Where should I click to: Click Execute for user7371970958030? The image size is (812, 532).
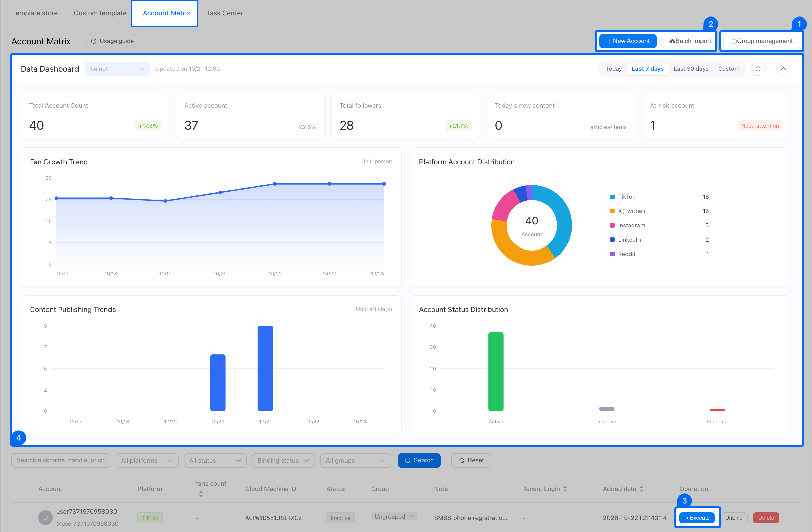click(x=697, y=518)
